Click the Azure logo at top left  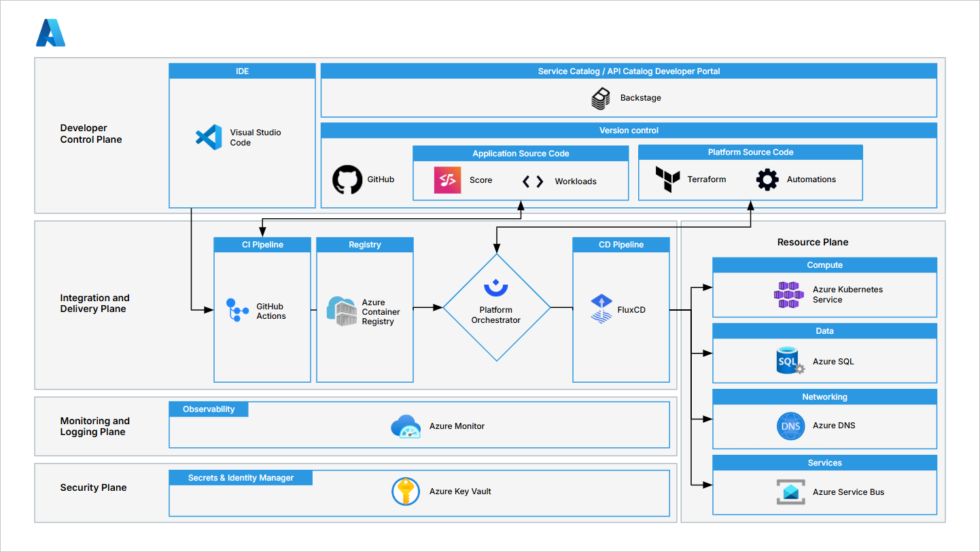(x=51, y=33)
